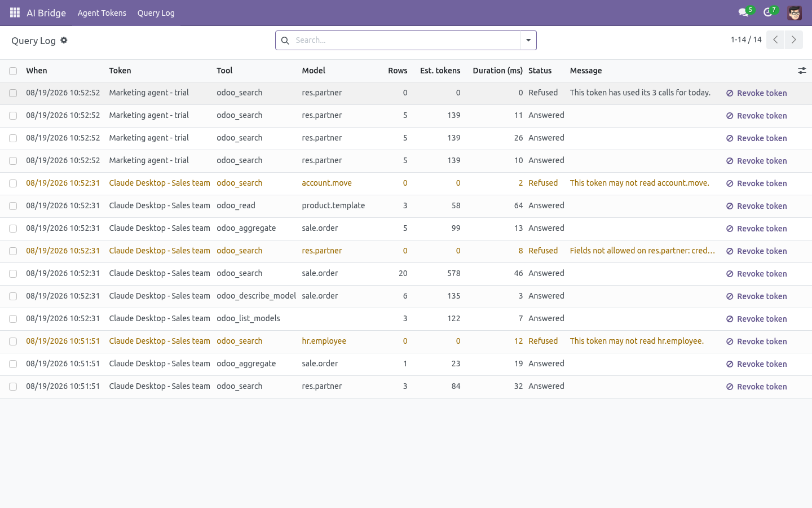The width and height of the screenshot is (812, 508).
Task: Click the 1-14 / 14 pager counter
Action: [746, 40]
